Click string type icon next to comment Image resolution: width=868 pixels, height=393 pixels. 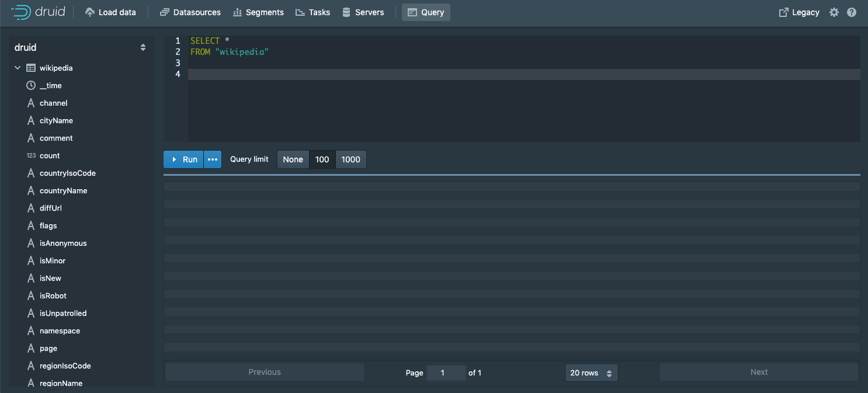(x=31, y=138)
